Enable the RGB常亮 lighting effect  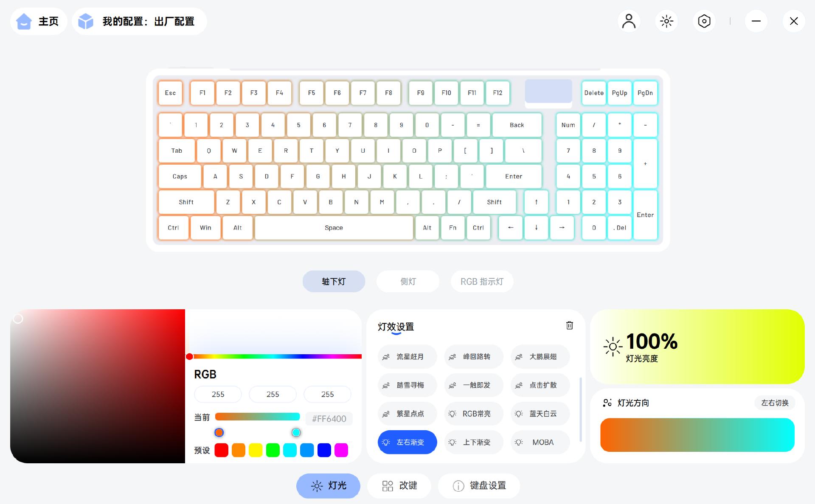point(474,414)
